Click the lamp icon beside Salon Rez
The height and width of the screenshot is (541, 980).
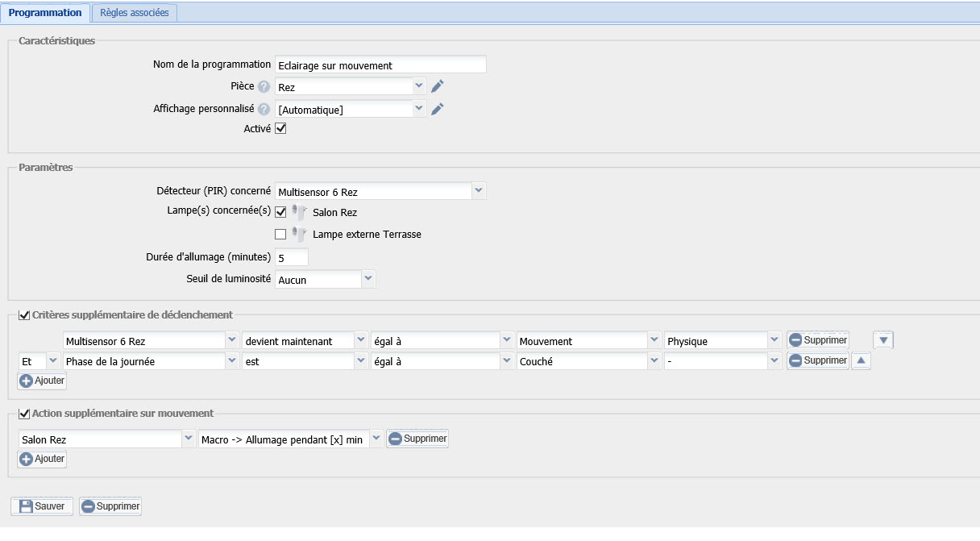(300, 213)
